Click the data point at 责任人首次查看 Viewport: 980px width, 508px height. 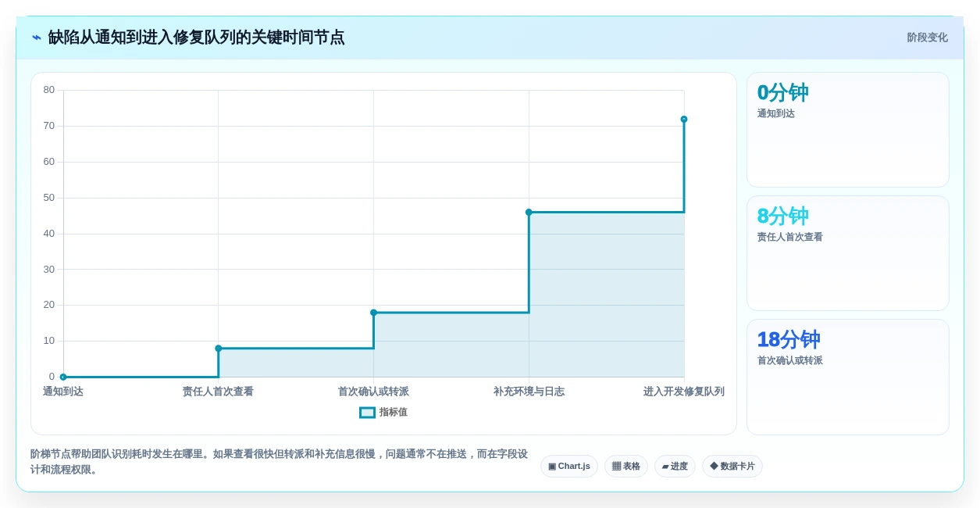point(219,349)
